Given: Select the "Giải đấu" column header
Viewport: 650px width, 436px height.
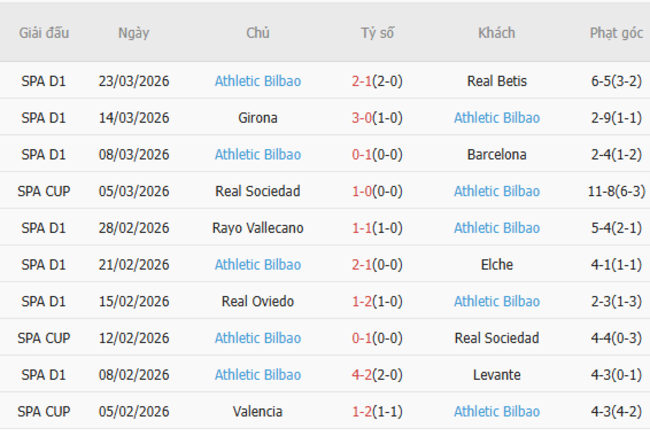Looking at the screenshot, I should pos(44,33).
